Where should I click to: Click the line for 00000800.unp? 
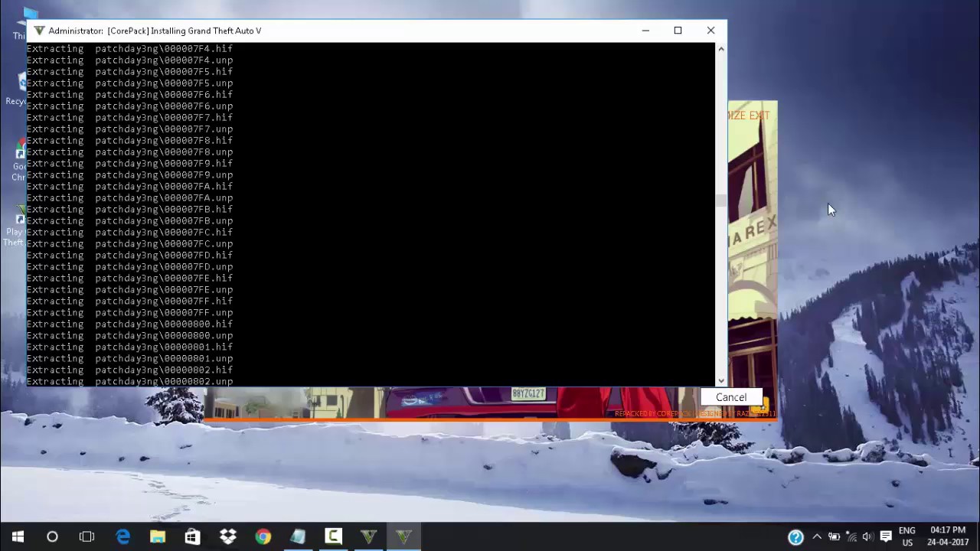(130, 336)
